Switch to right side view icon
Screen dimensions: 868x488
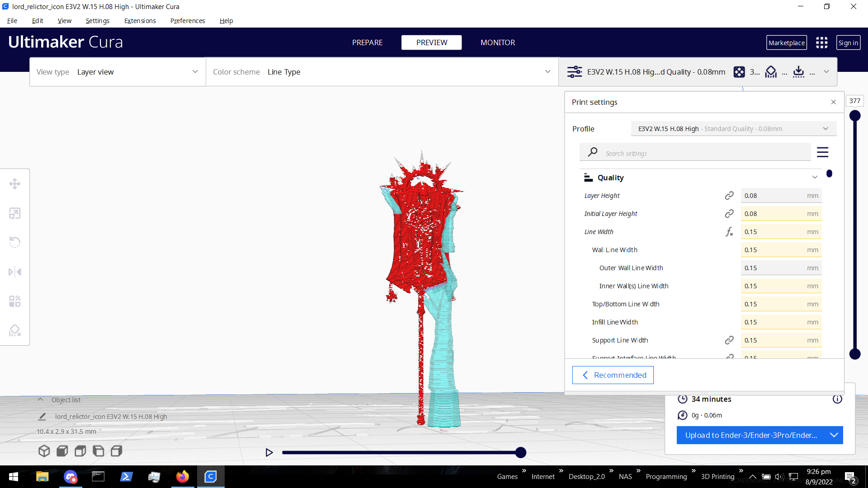[x=117, y=451]
